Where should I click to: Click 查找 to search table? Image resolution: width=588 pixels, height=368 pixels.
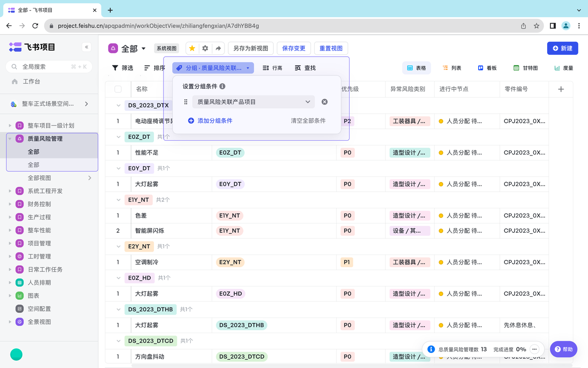click(x=305, y=68)
